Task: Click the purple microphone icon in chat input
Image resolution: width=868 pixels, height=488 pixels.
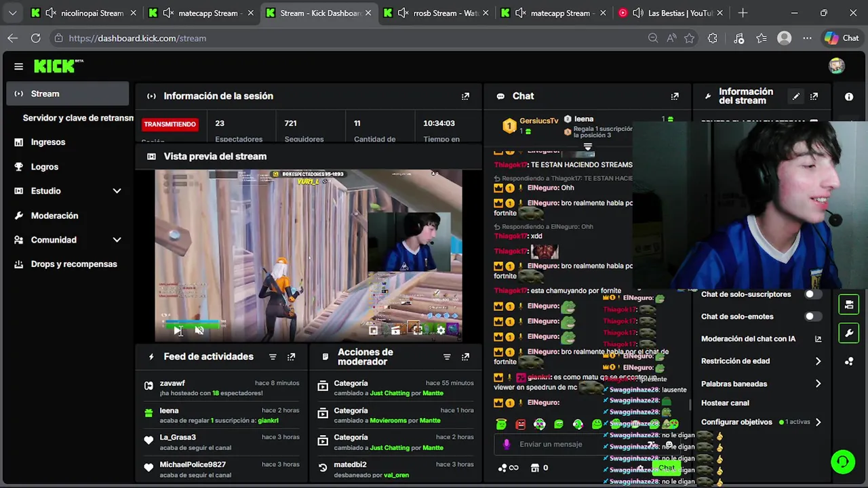Action: coord(506,444)
